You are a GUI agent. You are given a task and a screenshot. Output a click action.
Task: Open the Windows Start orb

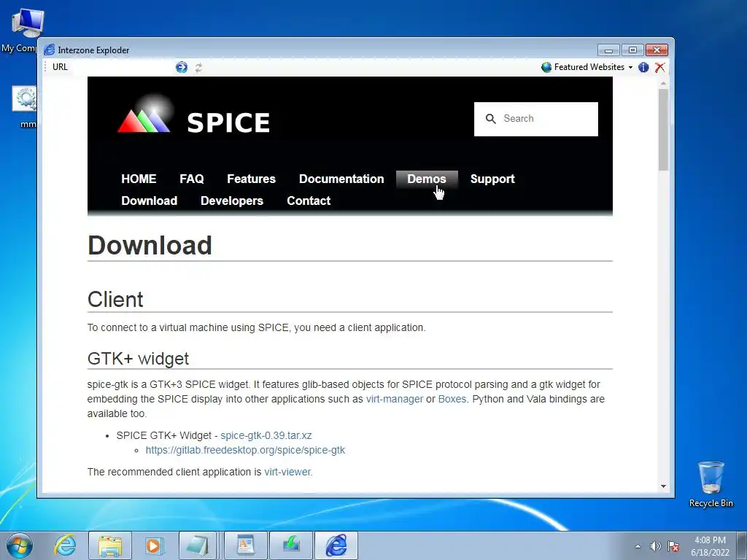(20, 545)
